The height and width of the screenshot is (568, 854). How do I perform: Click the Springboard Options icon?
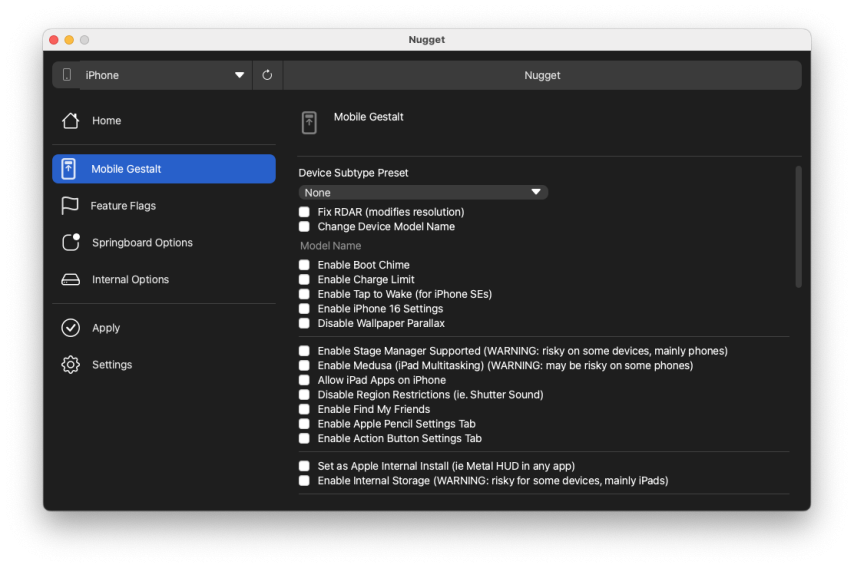point(71,242)
